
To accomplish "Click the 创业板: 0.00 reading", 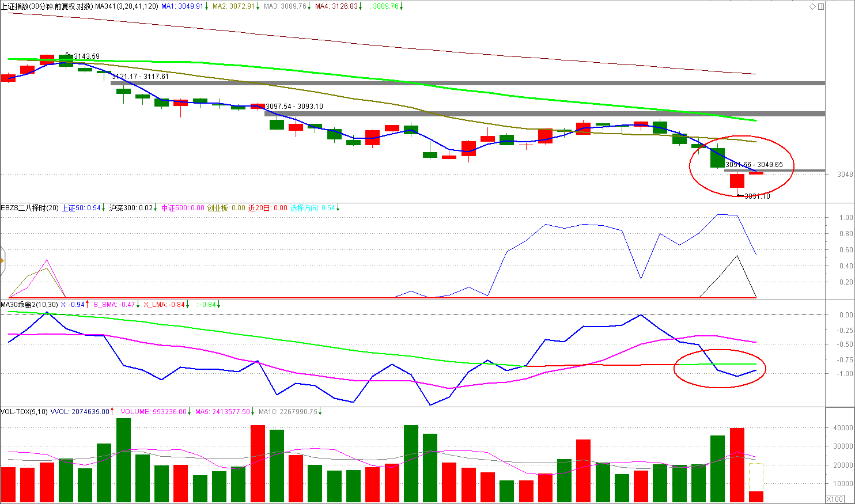I will [226, 208].
